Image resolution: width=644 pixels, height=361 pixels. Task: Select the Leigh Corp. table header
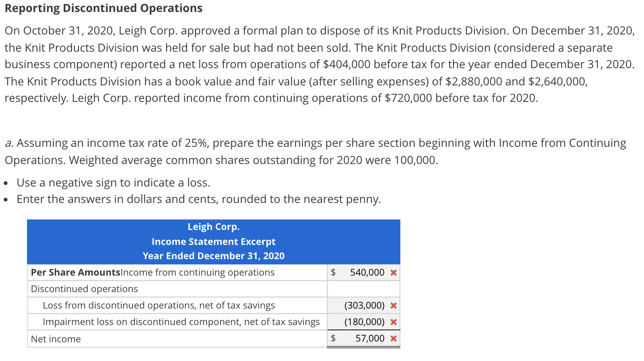[214, 227]
